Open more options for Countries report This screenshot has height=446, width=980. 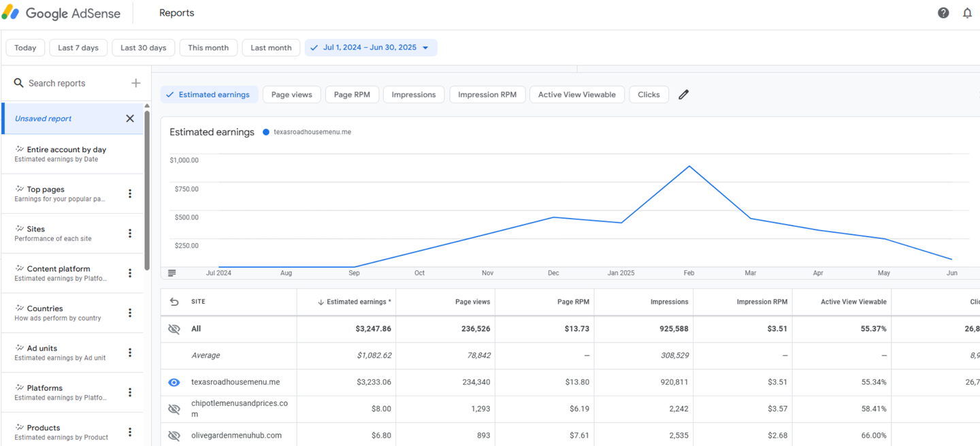(130, 313)
